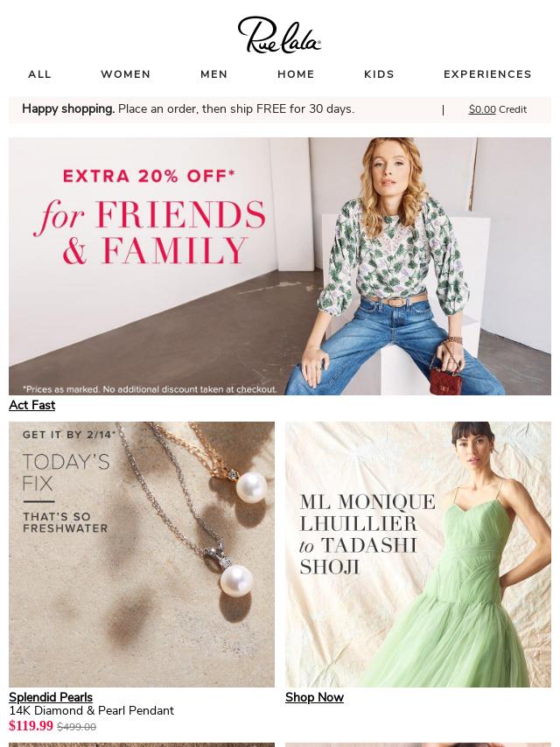560x747 pixels.
Task: Click the Rue La La logo
Action: tap(280, 34)
